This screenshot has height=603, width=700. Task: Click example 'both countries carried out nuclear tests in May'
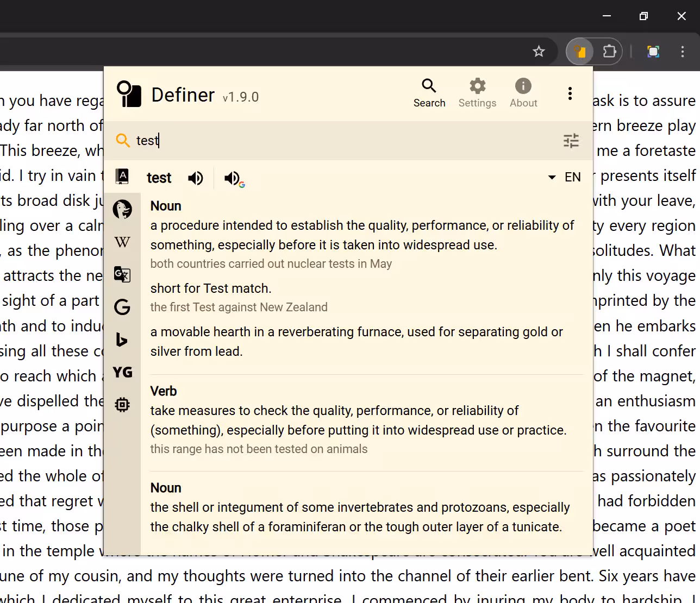(271, 264)
